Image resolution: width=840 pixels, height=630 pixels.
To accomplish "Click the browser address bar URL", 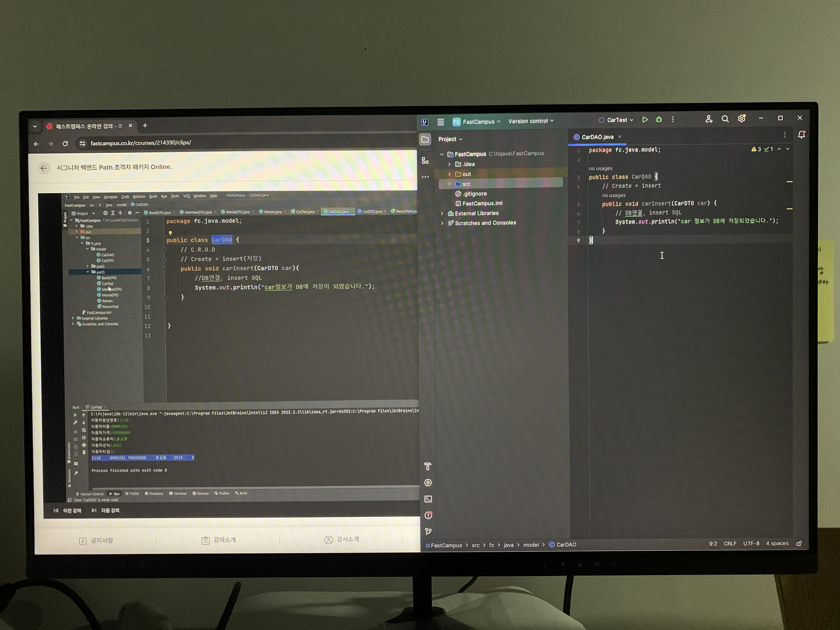I will 140,143.
